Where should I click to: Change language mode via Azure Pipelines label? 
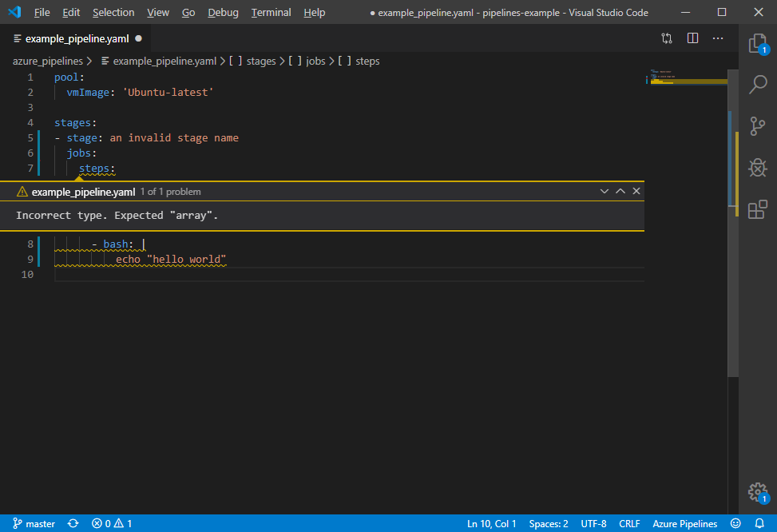(684, 523)
